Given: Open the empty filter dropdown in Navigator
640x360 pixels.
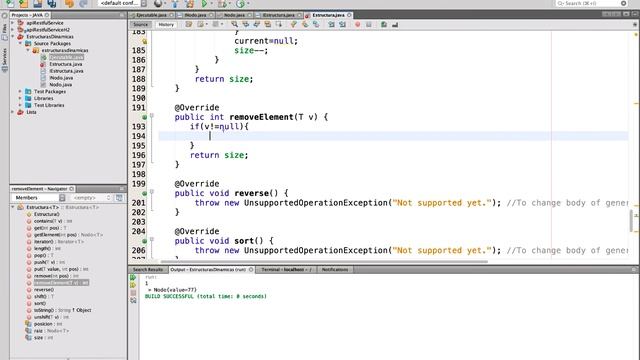Looking at the screenshot, I should tap(91, 198).
